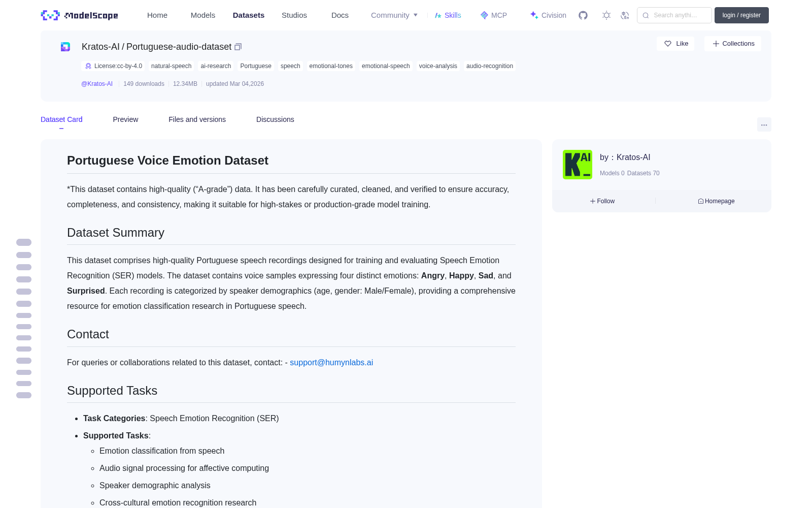
Task: Open the GitHub icon link
Action: point(583,15)
